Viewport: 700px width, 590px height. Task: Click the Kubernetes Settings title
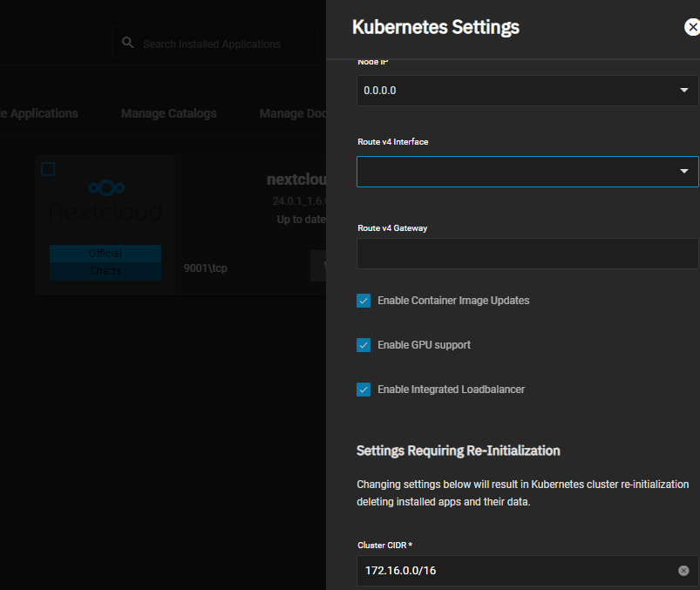pos(436,27)
